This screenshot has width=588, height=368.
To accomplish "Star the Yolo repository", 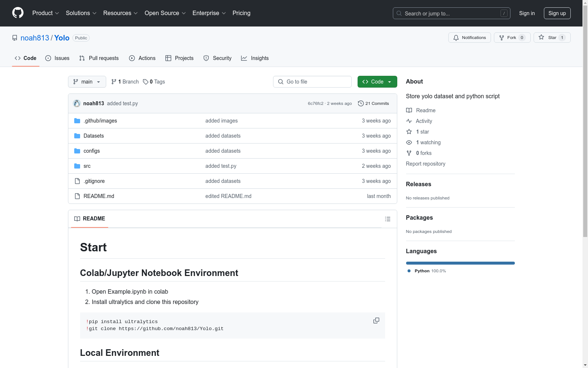I will 552,38.
